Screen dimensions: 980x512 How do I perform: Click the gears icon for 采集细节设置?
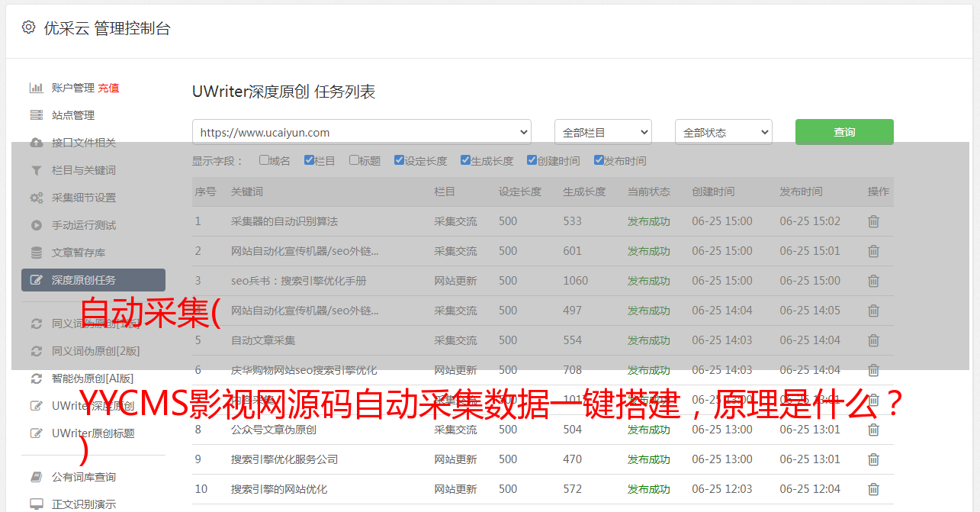pyautogui.click(x=36, y=198)
